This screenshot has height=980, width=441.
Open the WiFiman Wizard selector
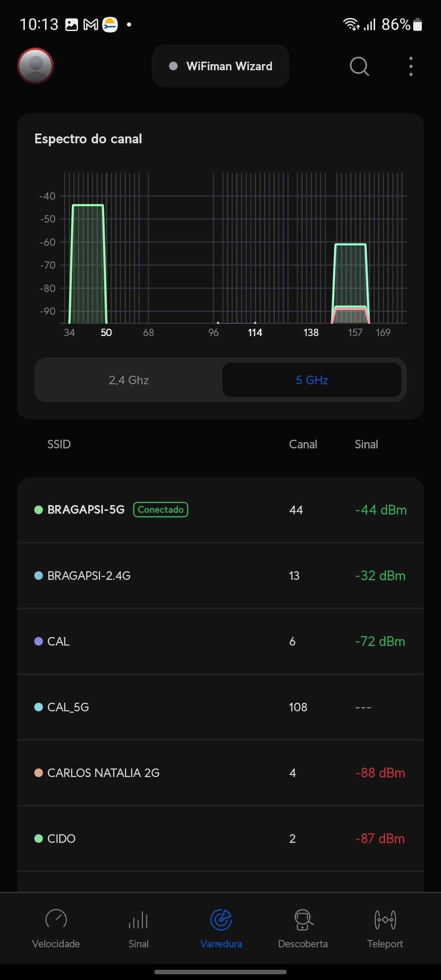(x=220, y=66)
